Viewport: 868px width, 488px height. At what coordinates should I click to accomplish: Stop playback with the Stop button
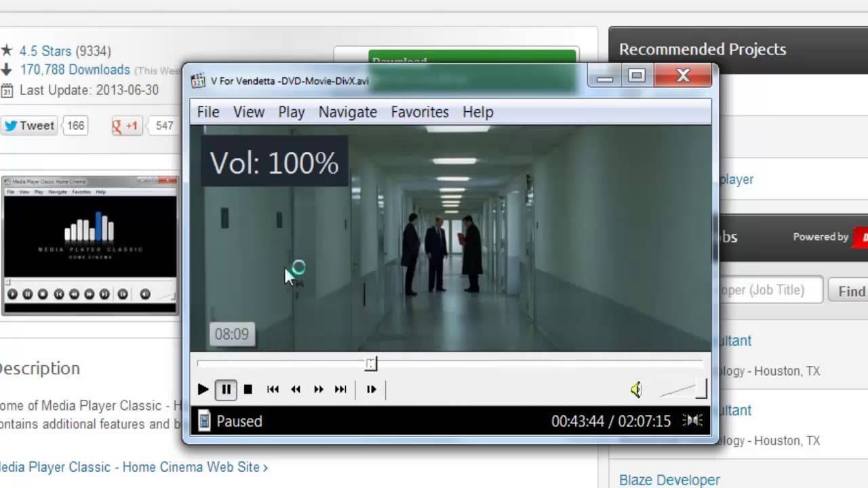(x=248, y=389)
